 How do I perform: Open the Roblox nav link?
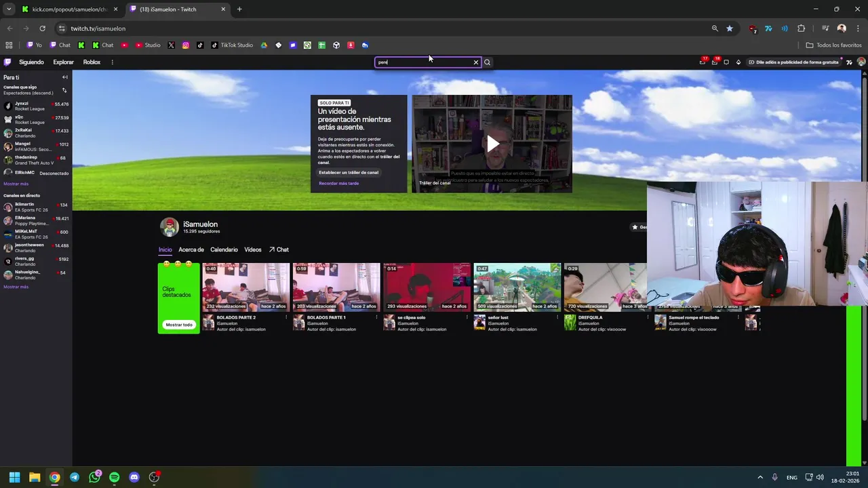click(92, 62)
